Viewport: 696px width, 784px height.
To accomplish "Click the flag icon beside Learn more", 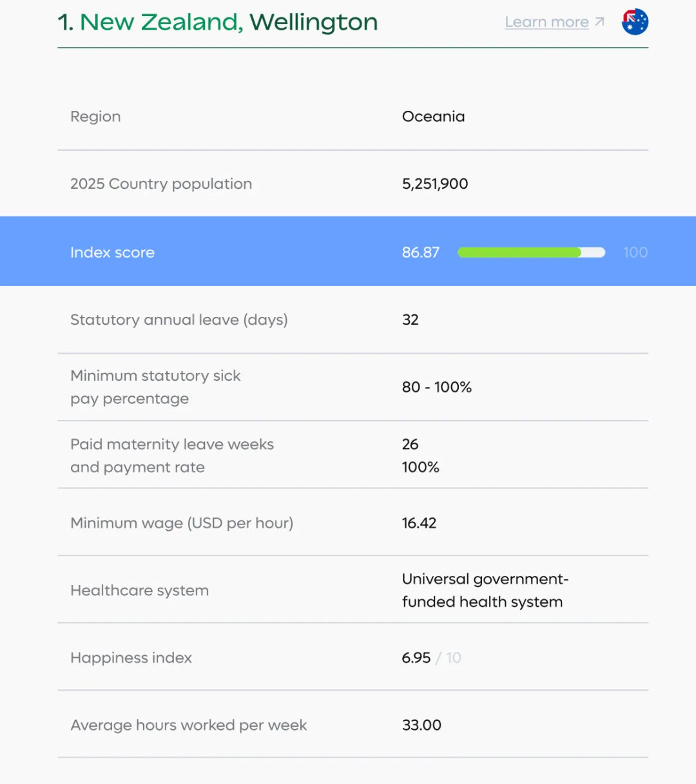I will (x=635, y=22).
